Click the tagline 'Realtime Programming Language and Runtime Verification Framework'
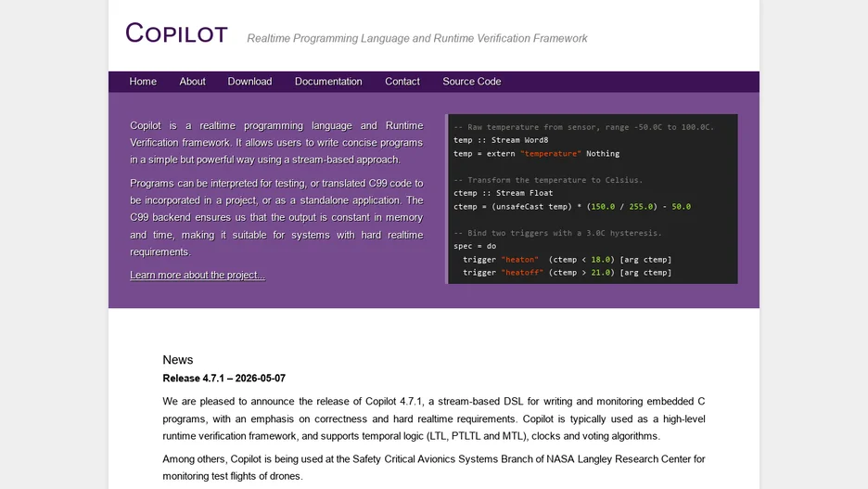The image size is (868, 489). pos(416,38)
